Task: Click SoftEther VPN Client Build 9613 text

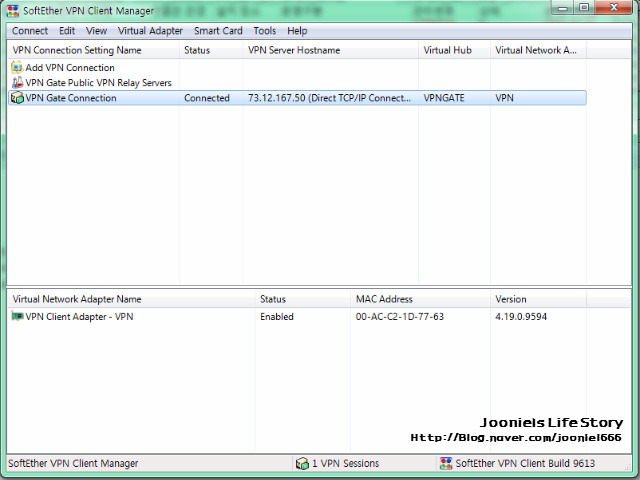Action: [525, 463]
